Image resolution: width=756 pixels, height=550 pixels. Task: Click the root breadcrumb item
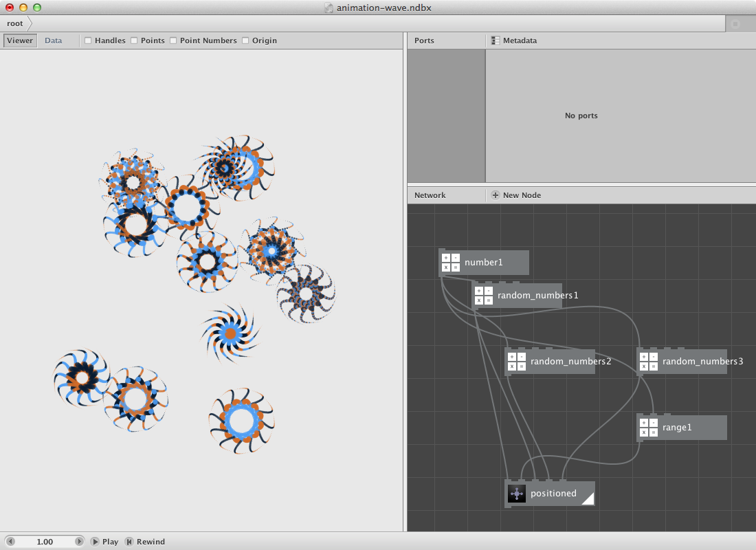(15, 23)
